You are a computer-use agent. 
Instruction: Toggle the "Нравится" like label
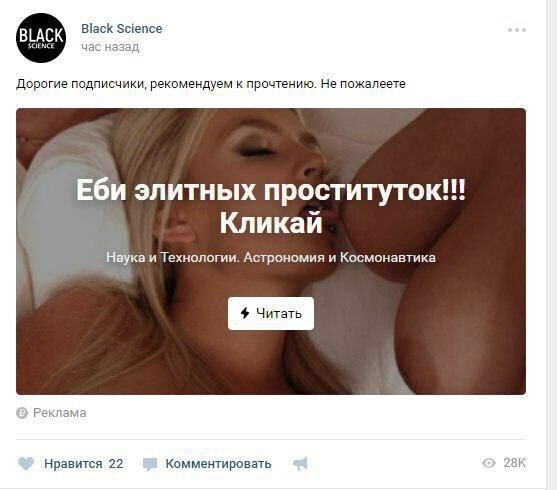[73, 464]
